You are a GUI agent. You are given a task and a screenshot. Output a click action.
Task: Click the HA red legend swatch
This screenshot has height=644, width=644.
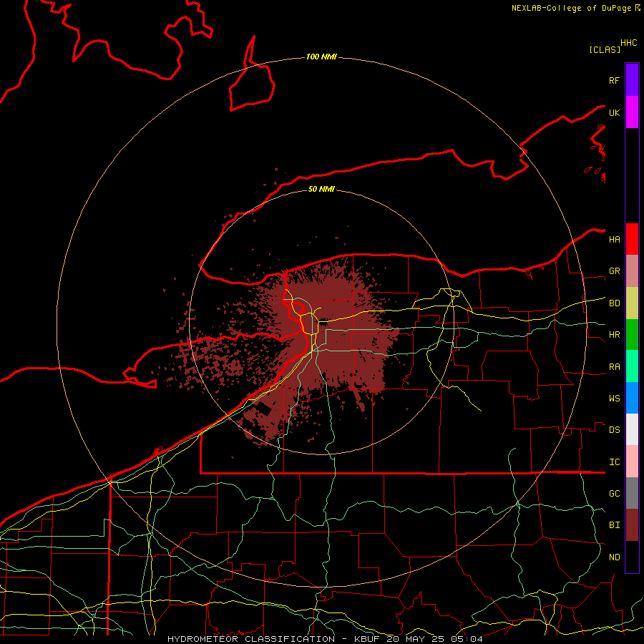[x=632, y=239]
